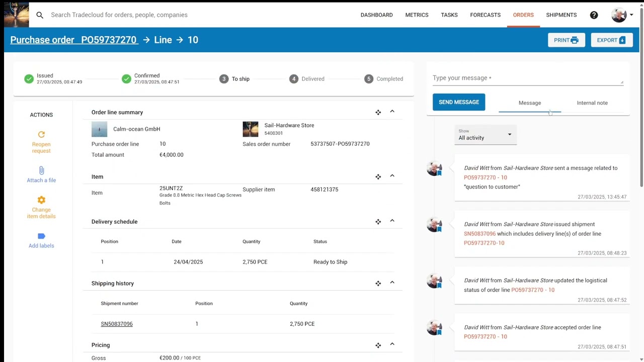Collapse the Item section
The height and width of the screenshot is (362, 644).
[x=392, y=176]
